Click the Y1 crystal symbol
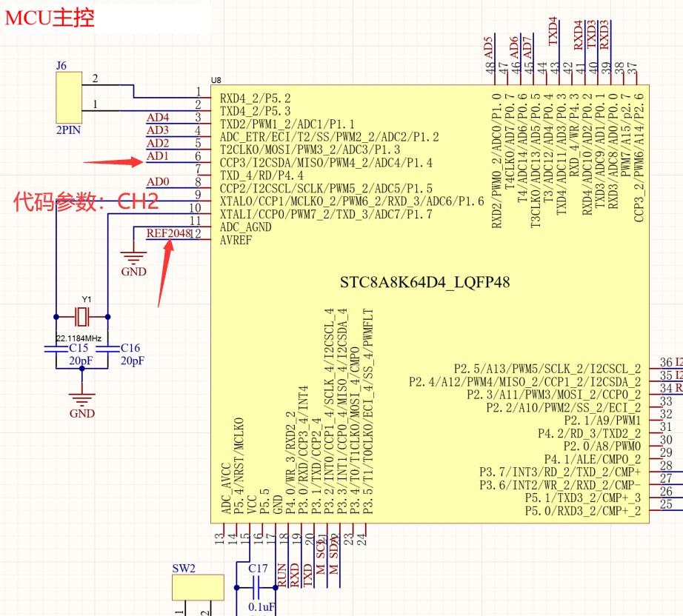 pyautogui.click(x=82, y=316)
